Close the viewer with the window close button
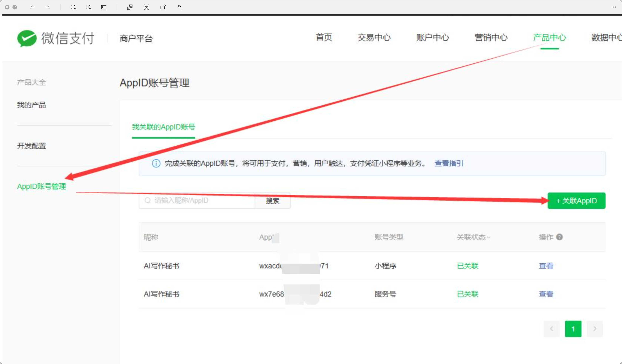The height and width of the screenshot is (364, 622). (7, 7)
